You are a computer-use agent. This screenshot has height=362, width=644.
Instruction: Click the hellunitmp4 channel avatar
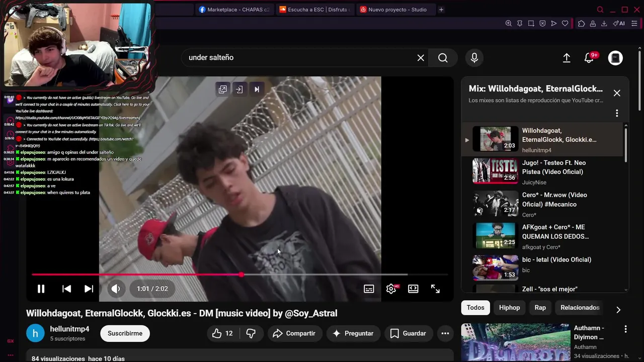(35, 333)
